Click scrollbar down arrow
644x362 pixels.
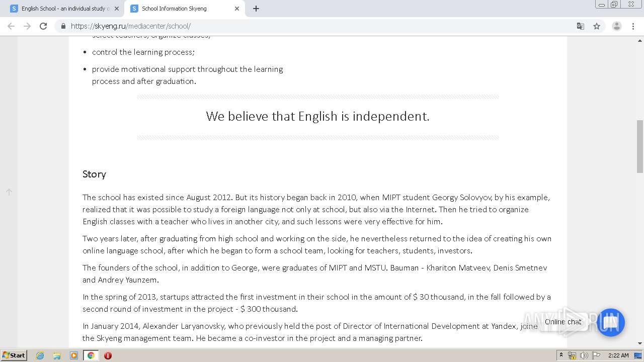tap(640, 343)
